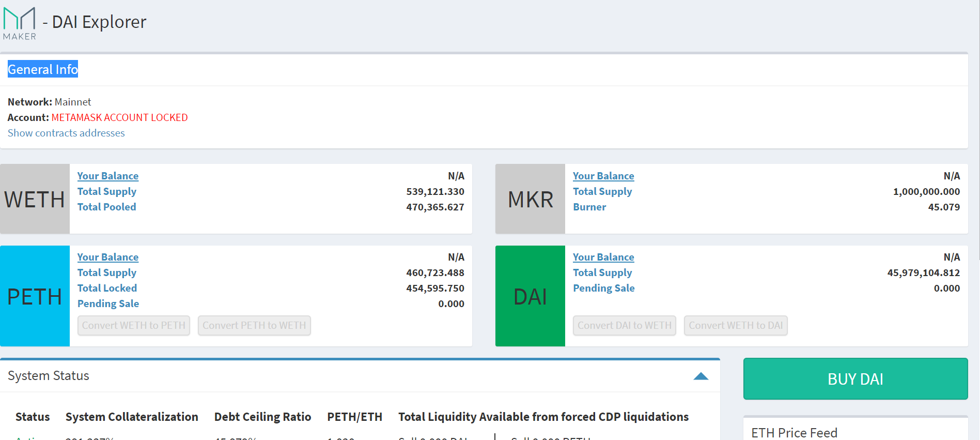
Task: Click Total Liquidity Available column header
Action: tap(543, 417)
